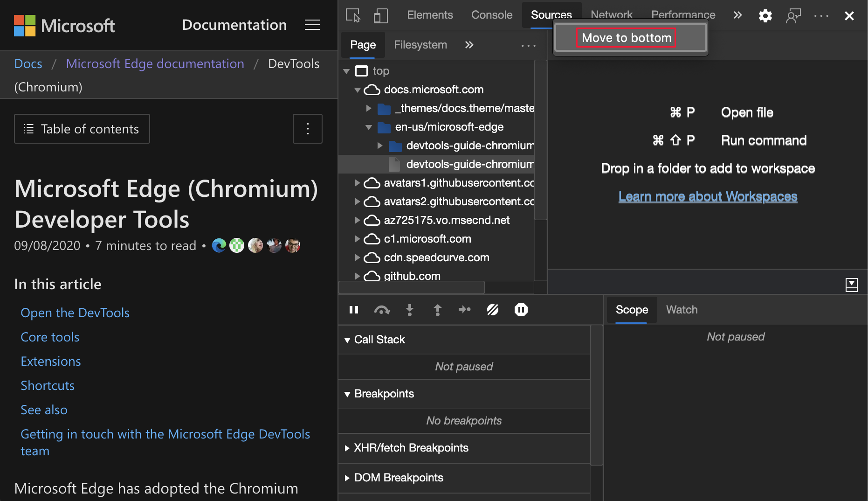The height and width of the screenshot is (501, 868).
Task: Click the last contributor avatar with glasses
Action: click(293, 245)
